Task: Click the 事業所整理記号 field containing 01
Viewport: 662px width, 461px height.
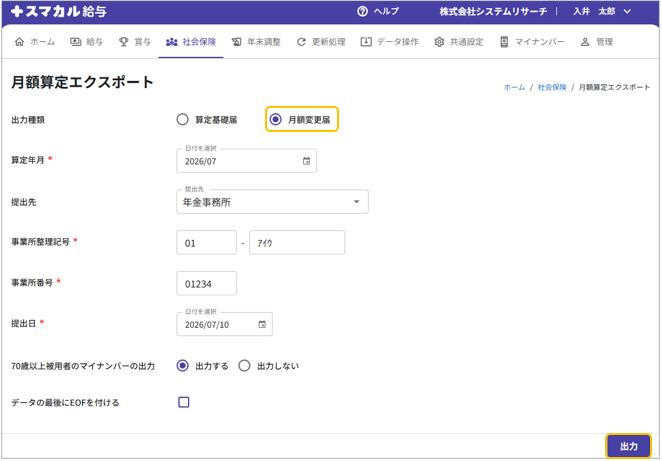Action: click(206, 243)
